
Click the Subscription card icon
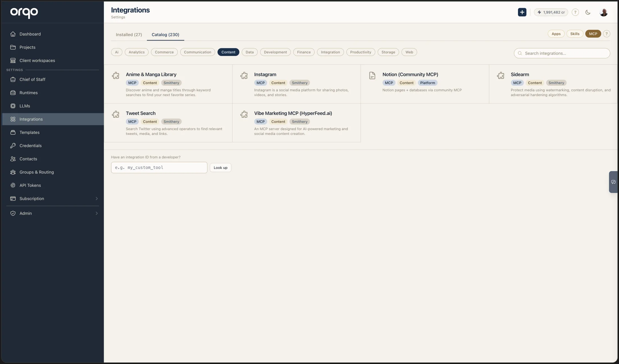point(13,198)
